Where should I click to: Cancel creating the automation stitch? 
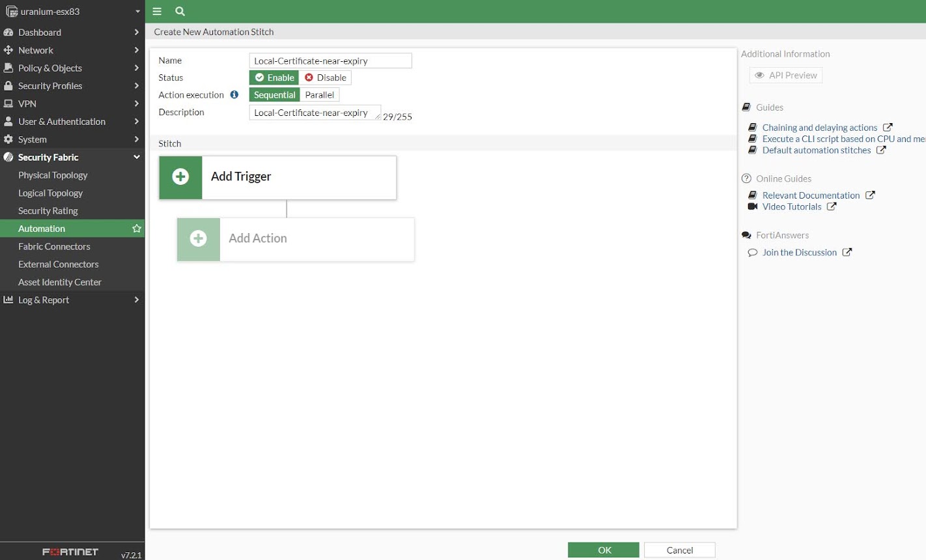click(680, 550)
